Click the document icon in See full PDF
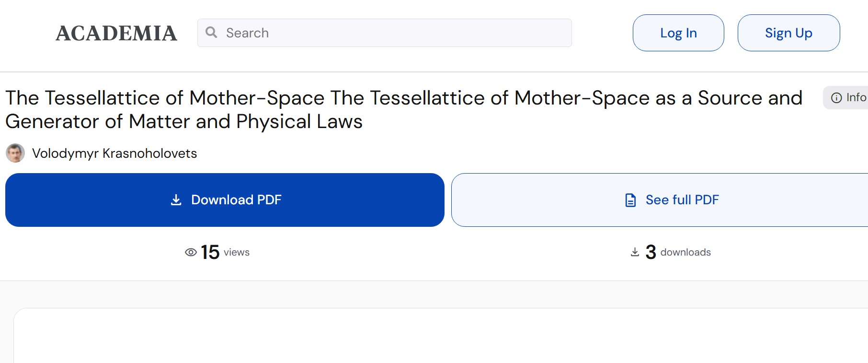The height and width of the screenshot is (363, 868). point(630,200)
